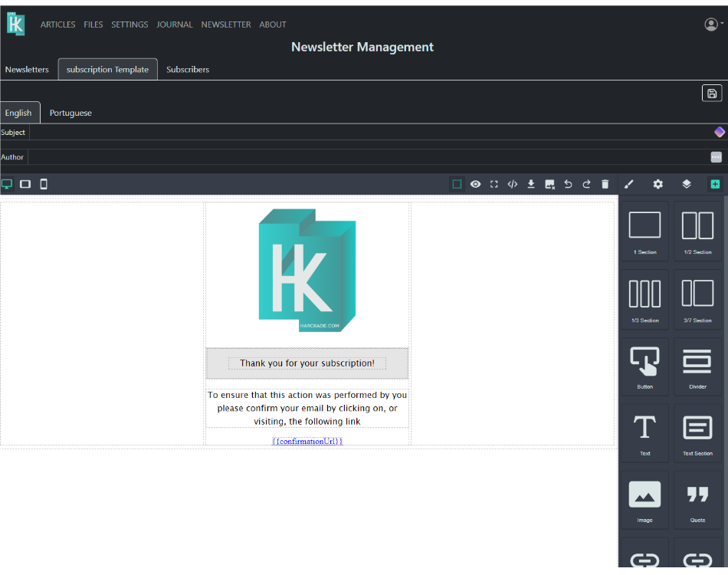This screenshot has height=575, width=728.
Task: Toggle component outline borders
Action: [457, 184]
